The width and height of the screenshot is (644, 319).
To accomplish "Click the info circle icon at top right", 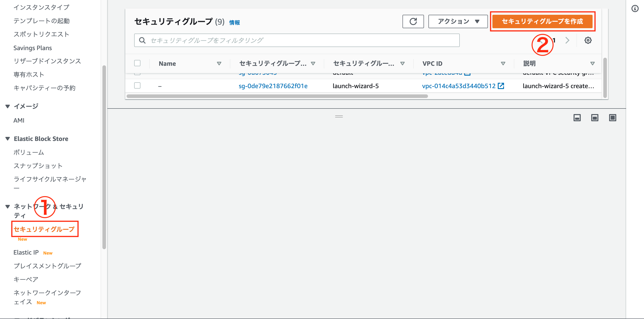I will pyautogui.click(x=635, y=9).
